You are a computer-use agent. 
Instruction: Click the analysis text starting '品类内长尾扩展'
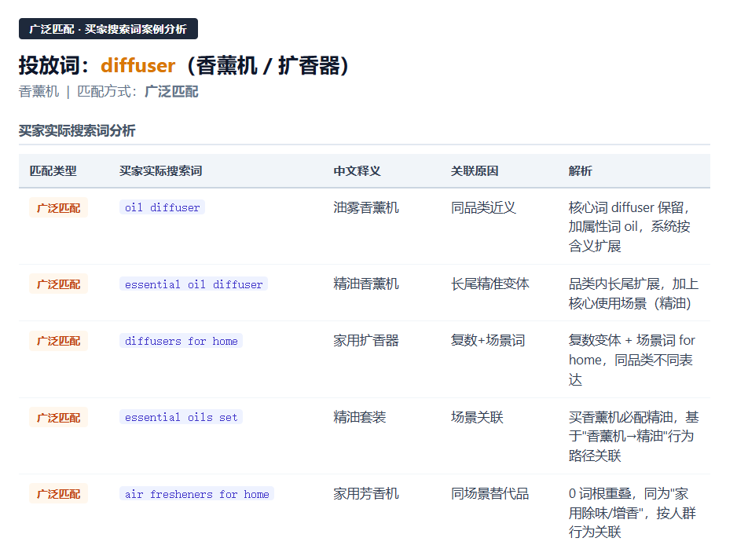(633, 294)
